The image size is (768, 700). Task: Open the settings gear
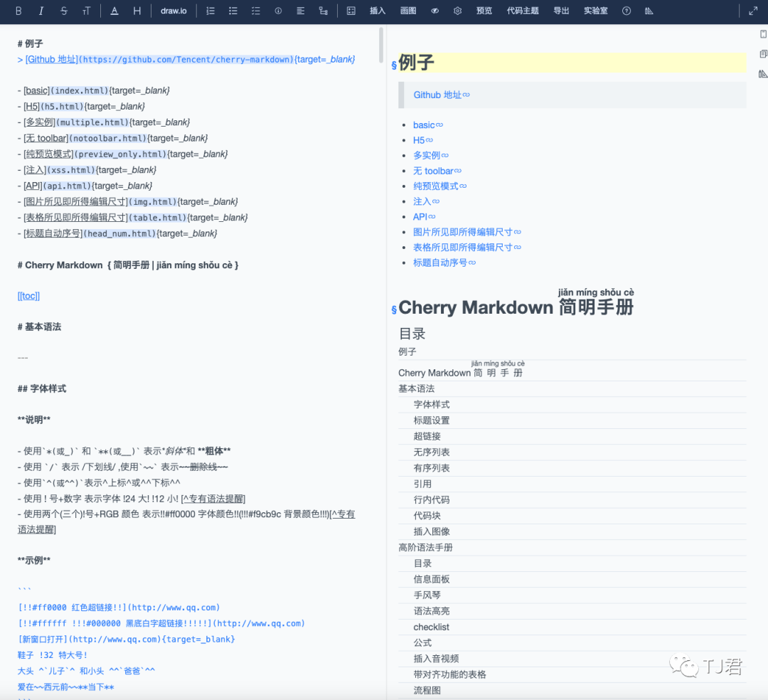[457, 11]
